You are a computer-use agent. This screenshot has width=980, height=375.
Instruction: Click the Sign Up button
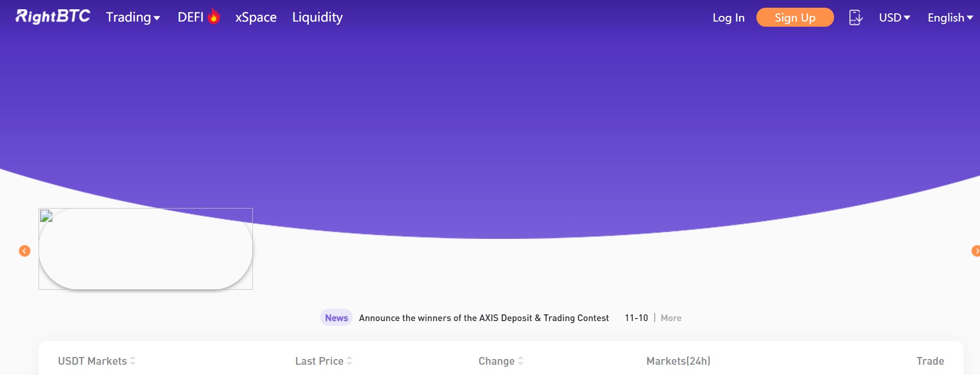coord(794,17)
